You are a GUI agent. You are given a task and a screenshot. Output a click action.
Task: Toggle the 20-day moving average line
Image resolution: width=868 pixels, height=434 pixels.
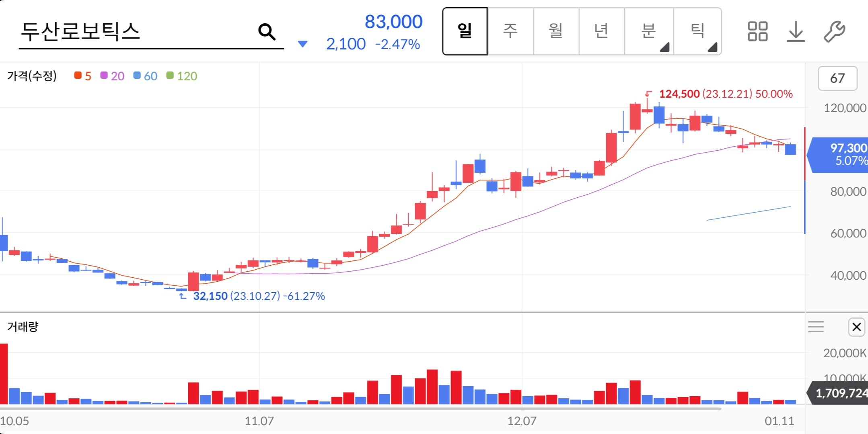pyautogui.click(x=113, y=76)
